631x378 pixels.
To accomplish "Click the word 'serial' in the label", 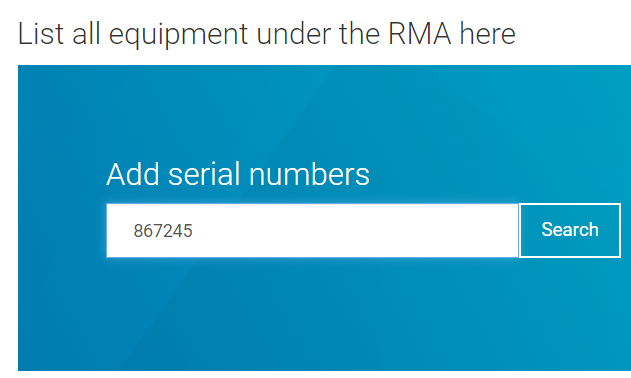I will tap(204, 174).
